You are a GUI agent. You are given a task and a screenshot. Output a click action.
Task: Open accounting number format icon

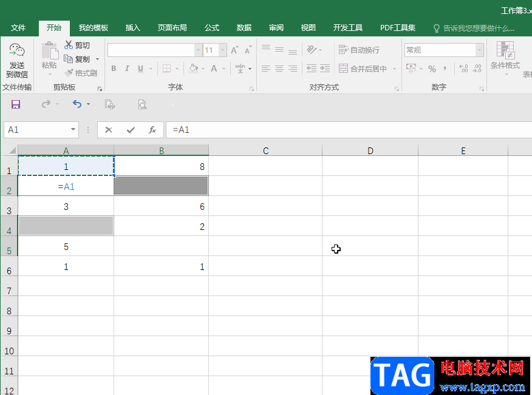(411, 69)
